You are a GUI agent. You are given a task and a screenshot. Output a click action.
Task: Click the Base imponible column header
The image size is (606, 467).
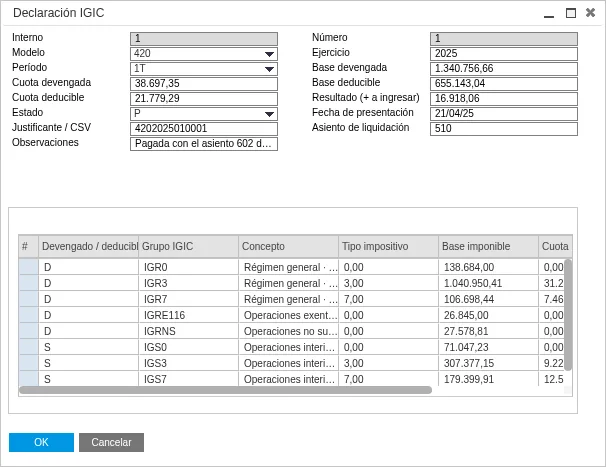(489, 247)
